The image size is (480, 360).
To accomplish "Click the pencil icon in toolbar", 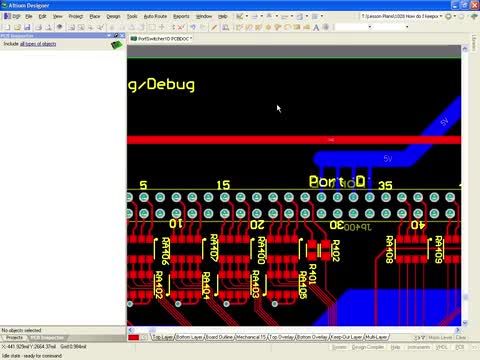I will click(214, 27).
